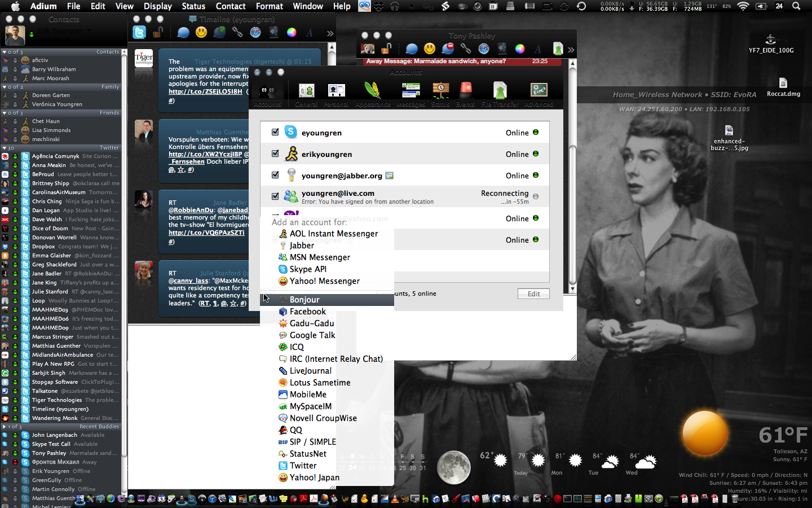
Task: Choose Google Talk from the add account list
Action: (327, 335)
